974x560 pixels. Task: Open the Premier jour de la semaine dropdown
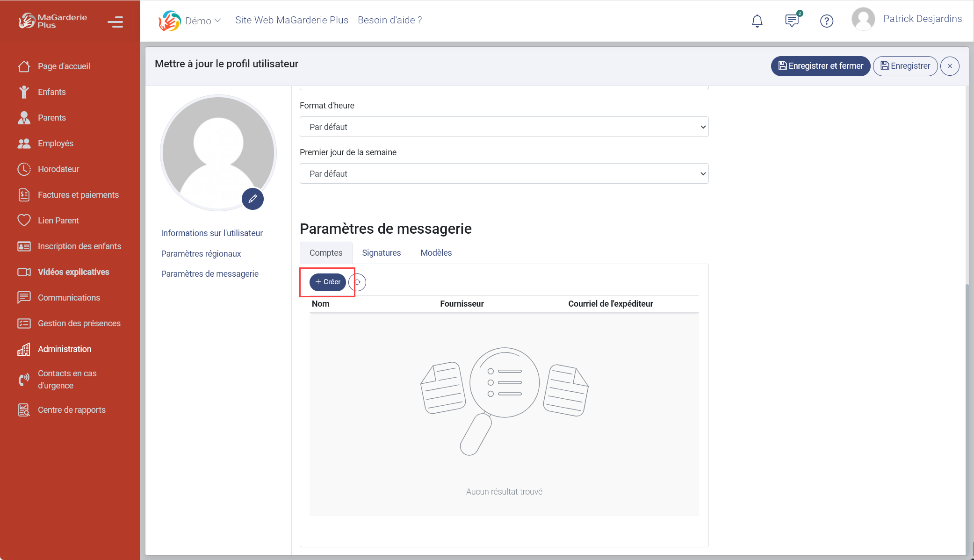504,173
